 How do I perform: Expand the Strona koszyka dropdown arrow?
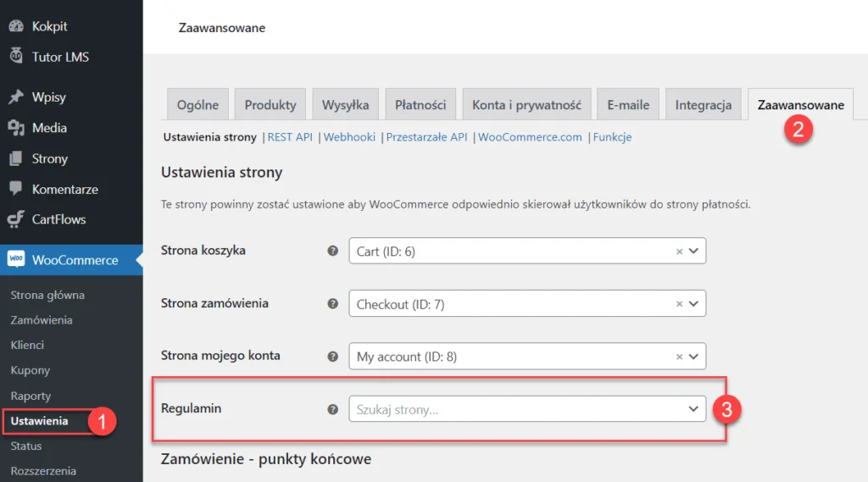tap(693, 251)
